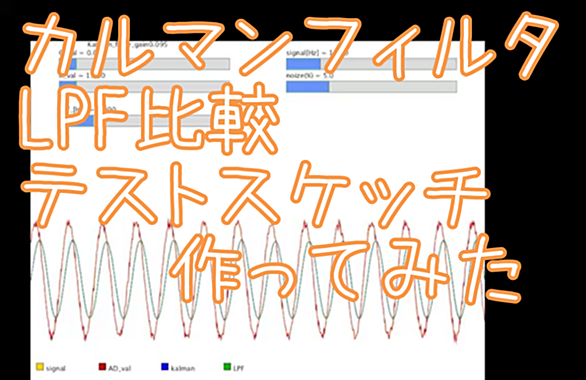Click the Q_val slider track
Screen dimensions: 586x380
(144, 64)
